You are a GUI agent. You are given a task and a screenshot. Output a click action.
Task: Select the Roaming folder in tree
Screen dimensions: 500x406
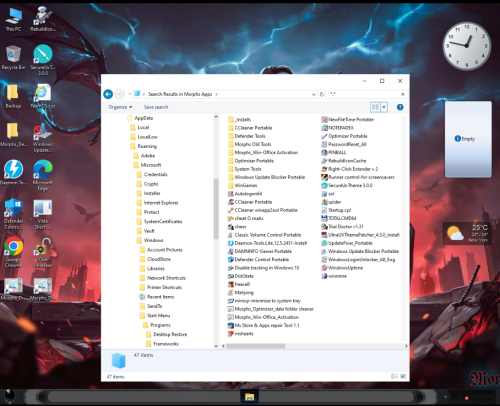click(x=144, y=146)
